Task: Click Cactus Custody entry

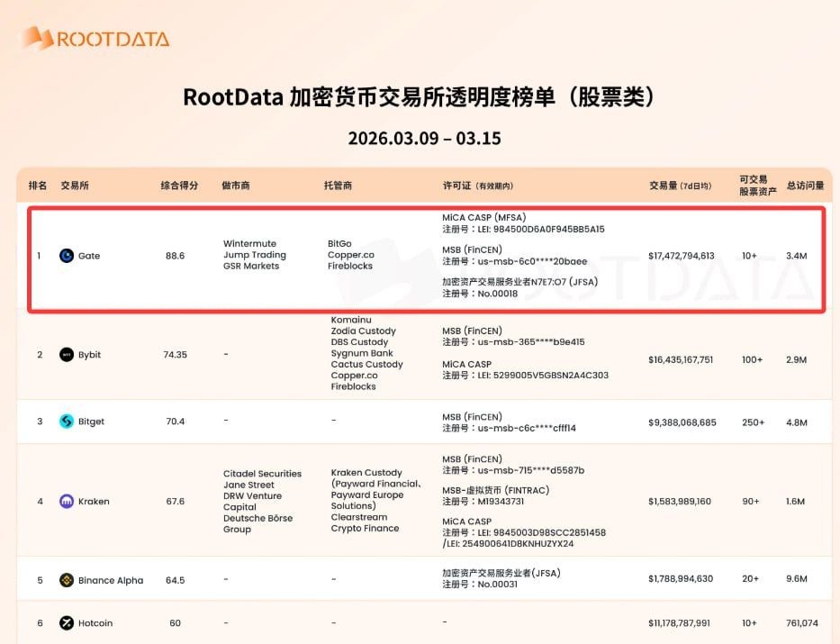Action: (367, 364)
